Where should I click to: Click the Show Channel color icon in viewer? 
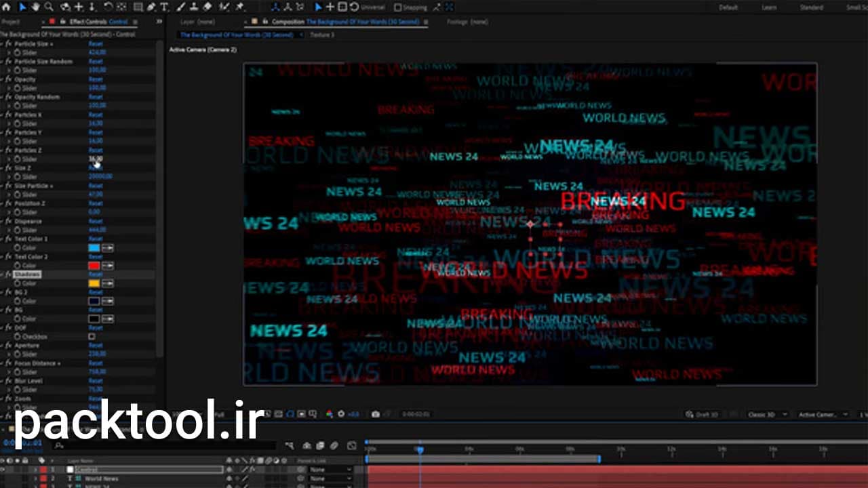point(330,414)
